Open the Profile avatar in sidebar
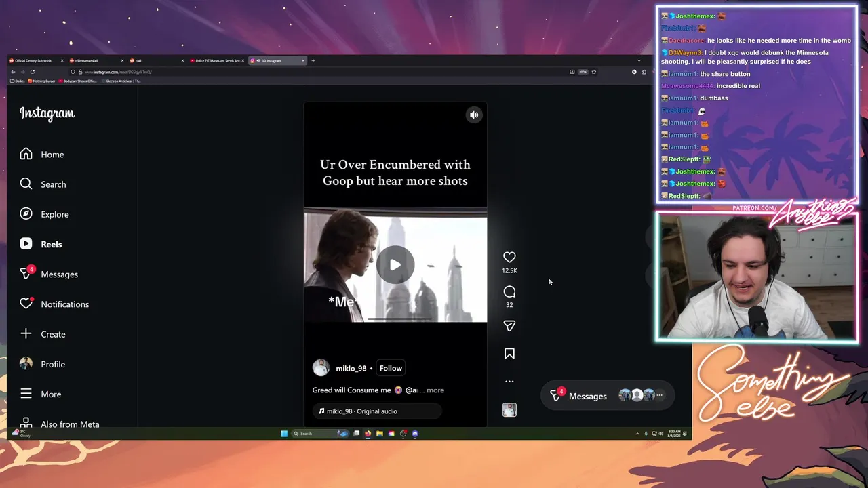Image resolution: width=868 pixels, height=488 pixels. (26, 363)
